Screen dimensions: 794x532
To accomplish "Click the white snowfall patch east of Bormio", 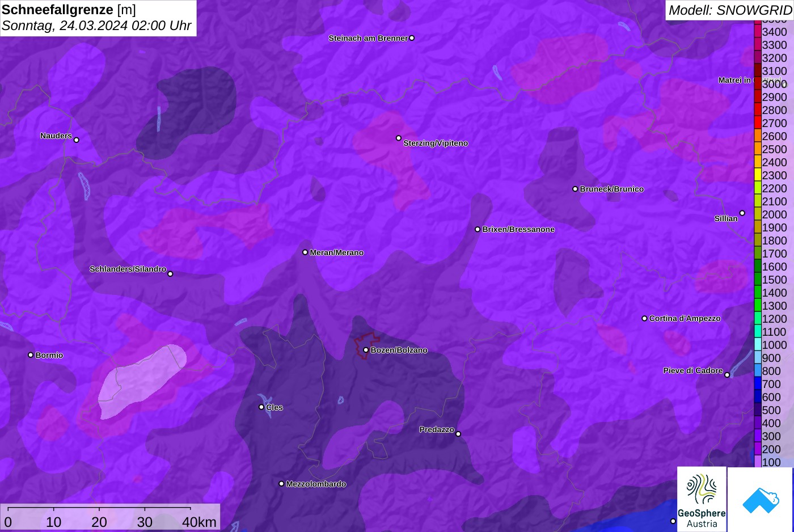I will click(142, 381).
